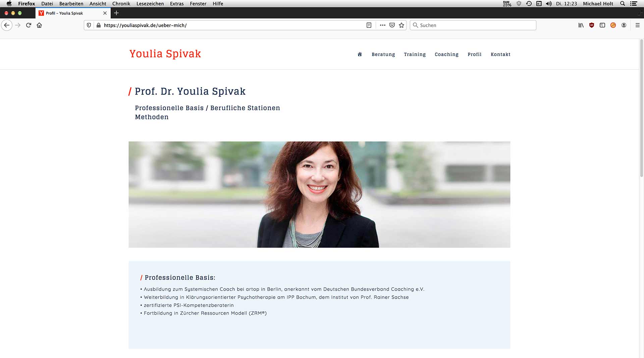Open the Firefox home page button
Viewport: 644px width, 358px height.
pyautogui.click(x=39, y=25)
